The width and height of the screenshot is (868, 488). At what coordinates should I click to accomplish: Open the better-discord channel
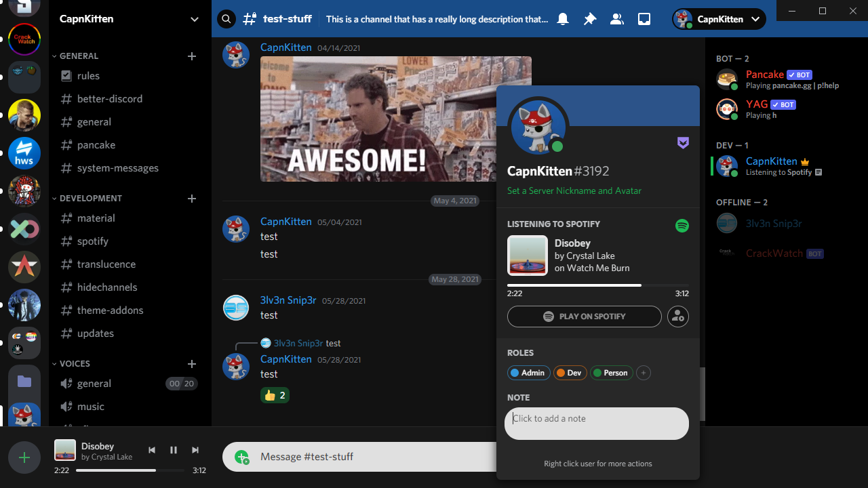tap(110, 99)
